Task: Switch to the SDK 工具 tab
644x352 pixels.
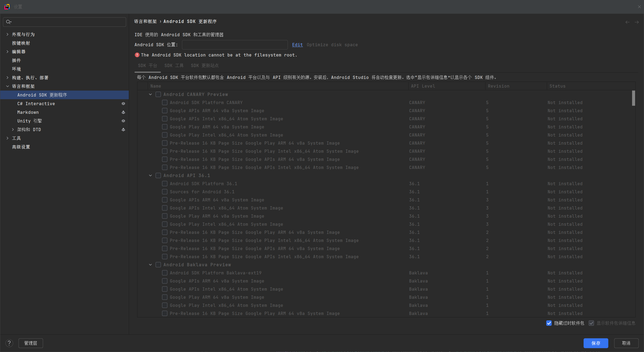Action: click(174, 65)
